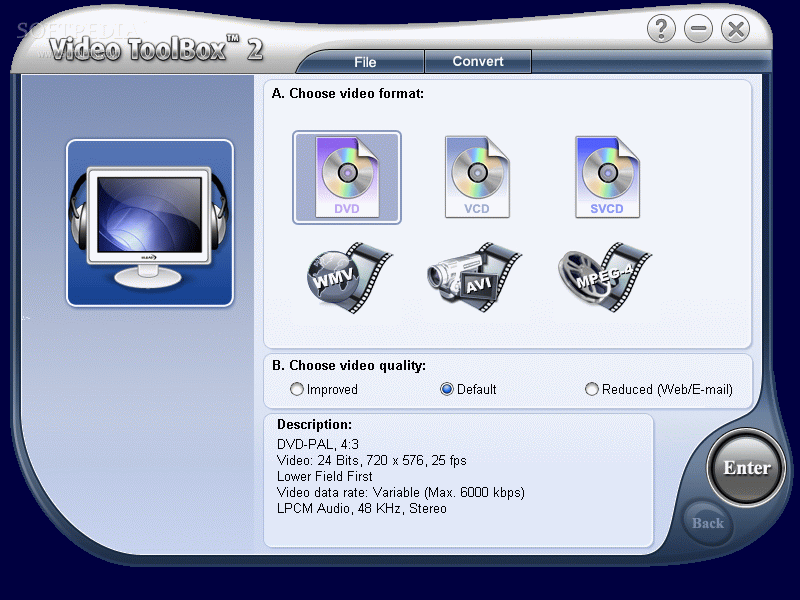Click the monitor with headphones preview image
Viewport: 800px width, 600px height.
coord(150,223)
